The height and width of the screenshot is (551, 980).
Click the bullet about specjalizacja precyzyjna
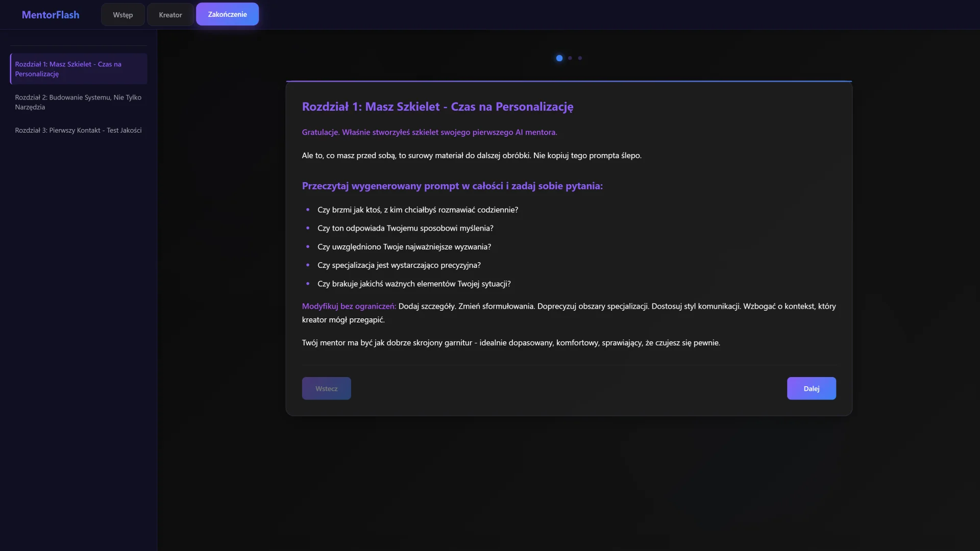399,265
